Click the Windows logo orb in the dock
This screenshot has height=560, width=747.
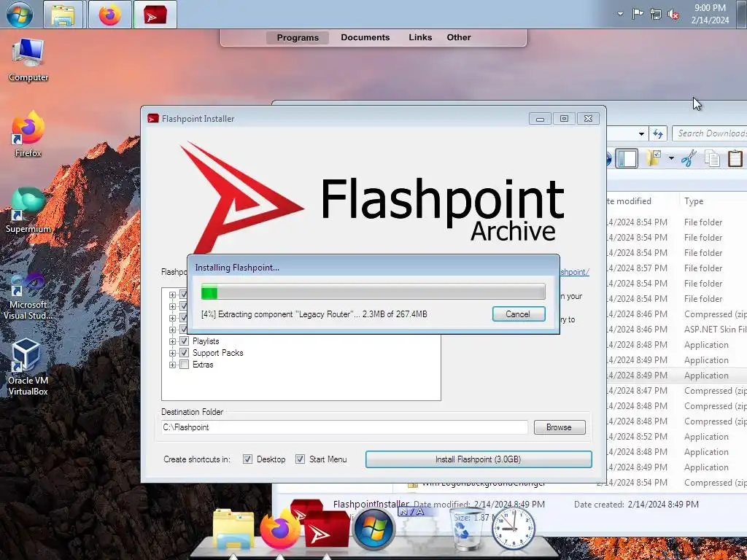[374, 529]
